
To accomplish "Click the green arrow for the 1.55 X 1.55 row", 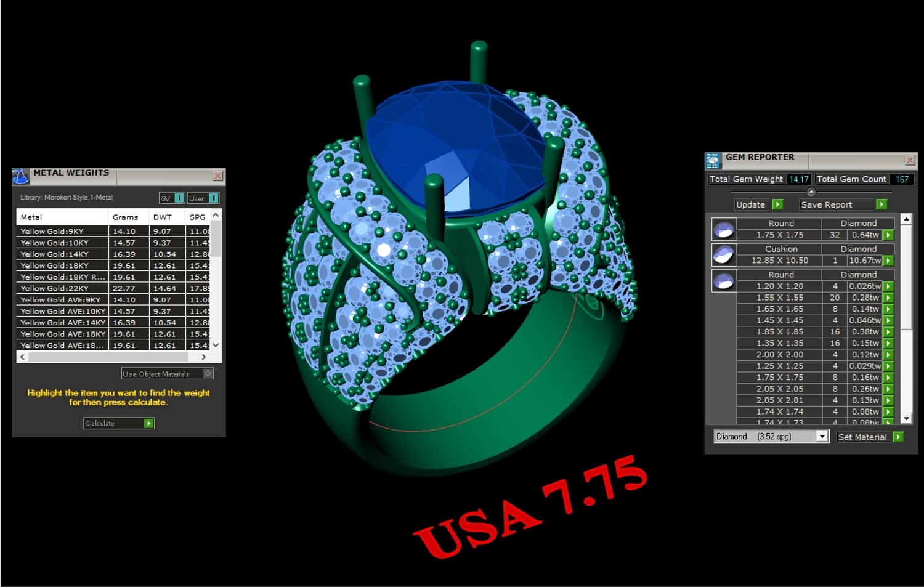I will pyautogui.click(x=888, y=298).
